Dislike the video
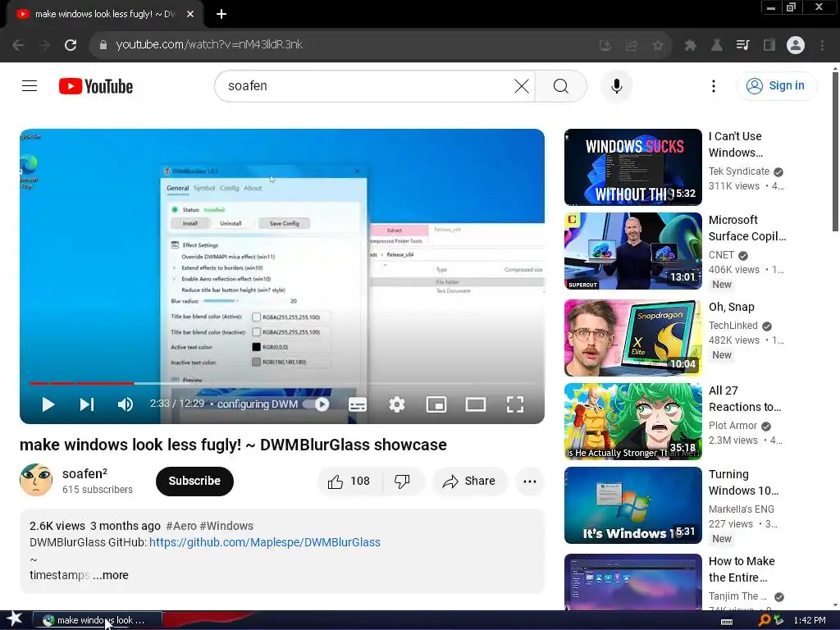Screen dimensions: 840x630 click(x=403, y=481)
